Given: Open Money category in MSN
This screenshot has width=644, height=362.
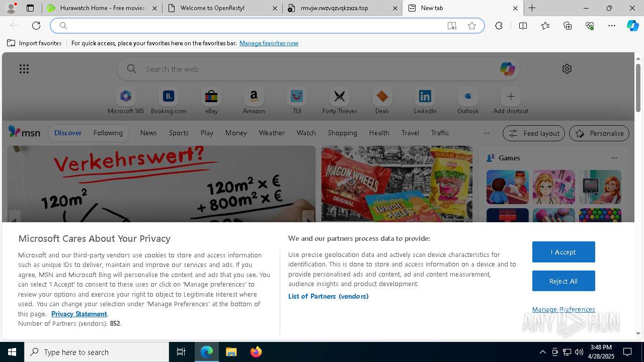Looking at the screenshot, I should pos(236,133).
